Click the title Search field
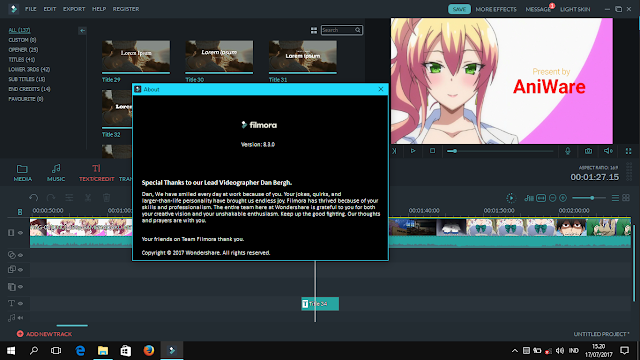The width and height of the screenshot is (640, 360). [342, 30]
